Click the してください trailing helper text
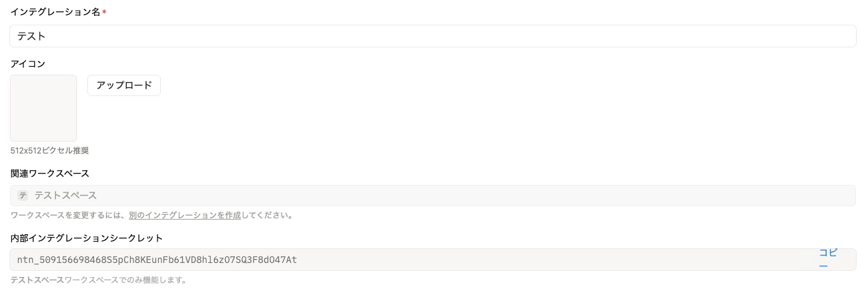The height and width of the screenshot is (297, 868). [267, 216]
